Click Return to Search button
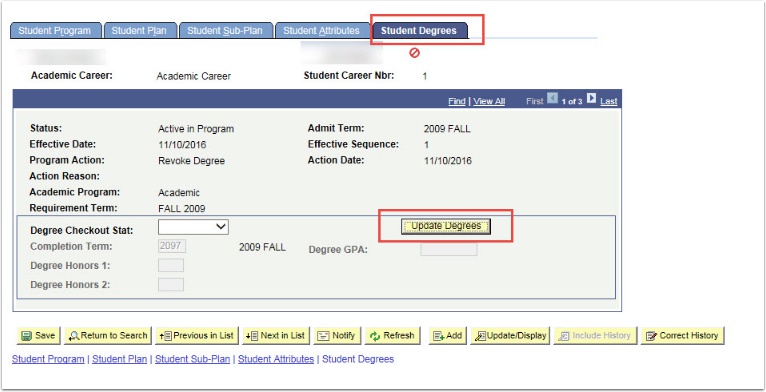The height and width of the screenshot is (392, 766). 108,336
